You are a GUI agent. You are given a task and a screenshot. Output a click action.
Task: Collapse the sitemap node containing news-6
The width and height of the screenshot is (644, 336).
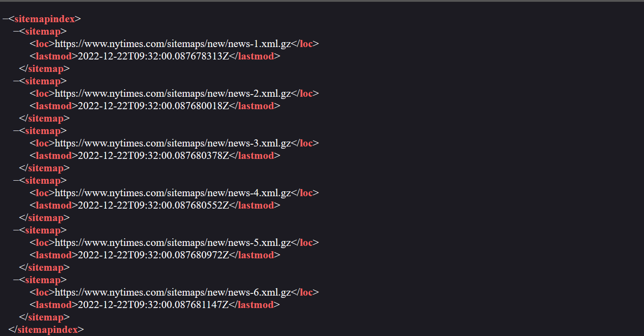pyautogui.click(x=16, y=280)
